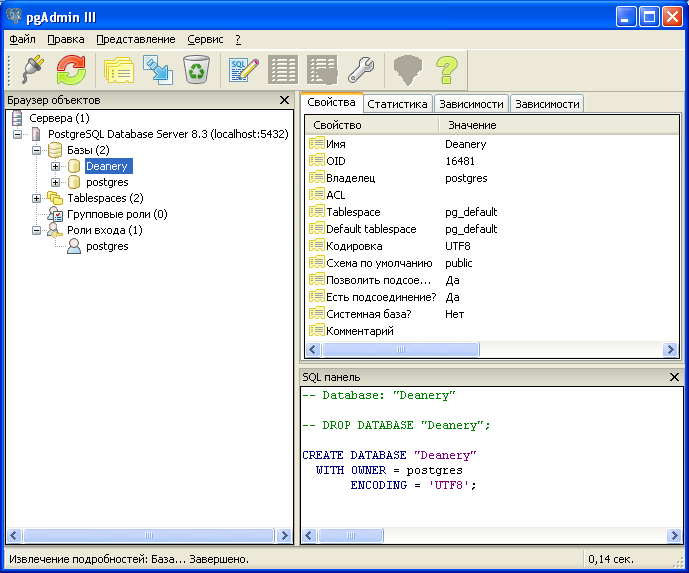Open the first Зависимости tab
Screen dimensions: 689x573
[471, 104]
